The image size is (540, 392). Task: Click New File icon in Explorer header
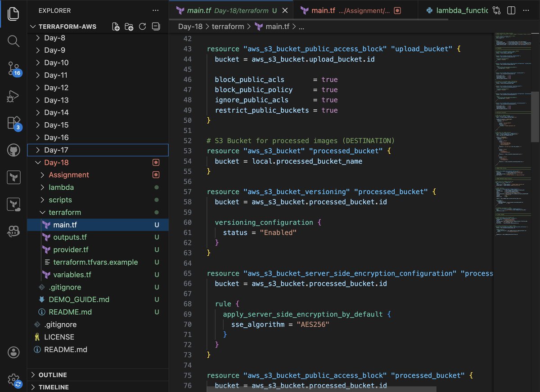[x=116, y=27]
